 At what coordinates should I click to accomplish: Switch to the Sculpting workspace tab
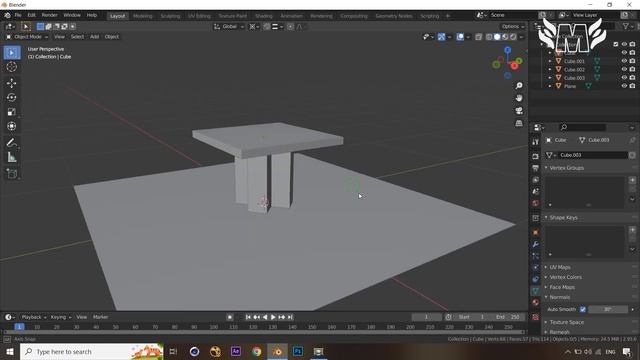click(x=170, y=16)
